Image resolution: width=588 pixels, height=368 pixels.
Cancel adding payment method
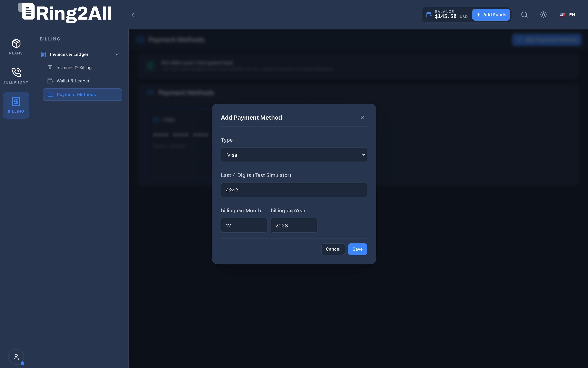click(x=333, y=249)
